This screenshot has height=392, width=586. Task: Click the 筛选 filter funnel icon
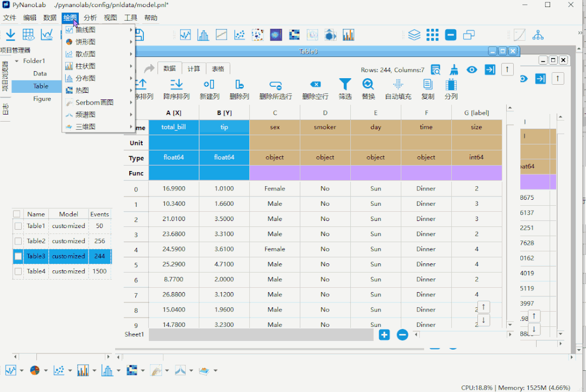[345, 84]
